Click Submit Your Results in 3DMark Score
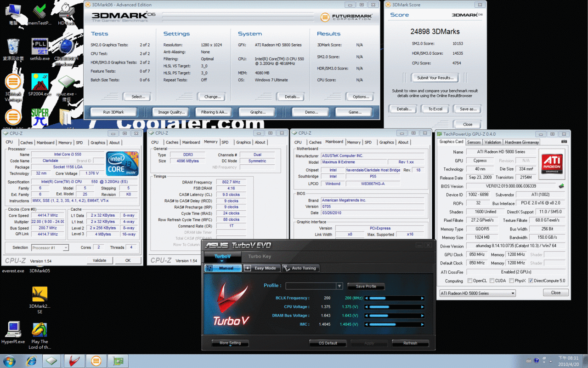The height and width of the screenshot is (368, 588). click(435, 78)
